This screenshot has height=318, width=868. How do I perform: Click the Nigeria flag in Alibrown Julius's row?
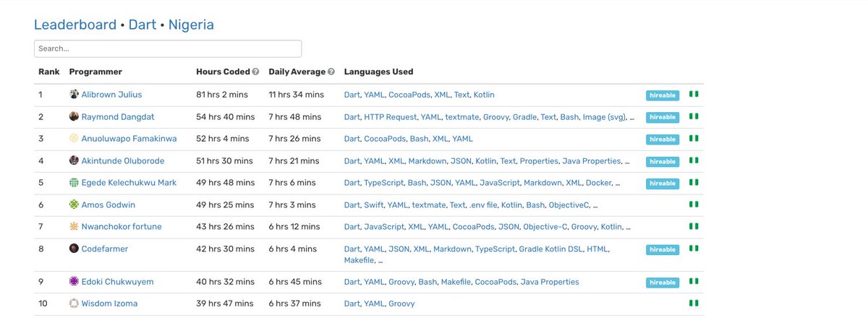[x=694, y=94]
